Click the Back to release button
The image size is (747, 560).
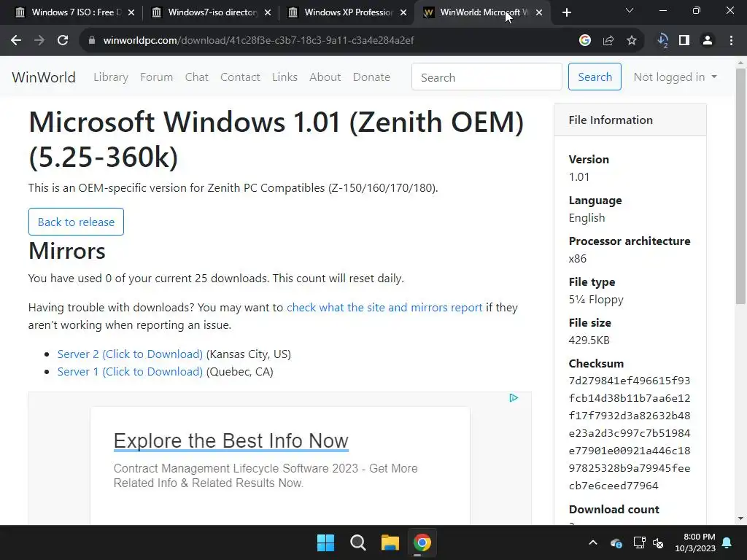pyautogui.click(x=76, y=222)
